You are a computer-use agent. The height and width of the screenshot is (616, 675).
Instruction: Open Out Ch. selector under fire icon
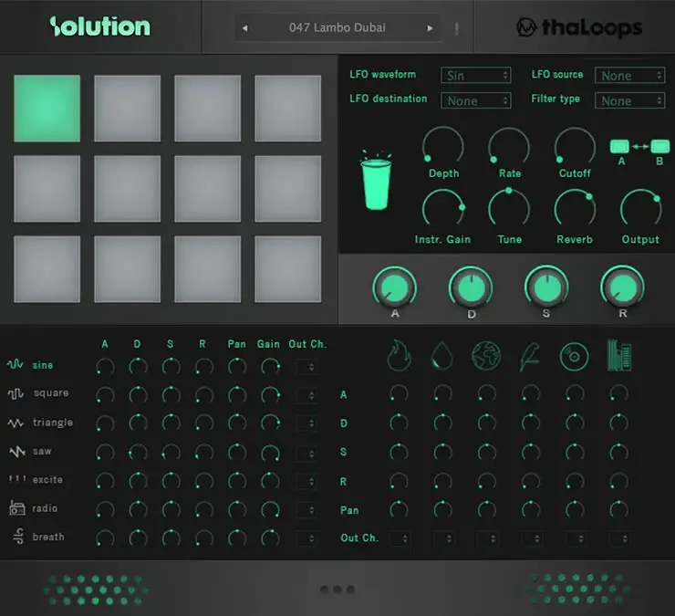400,538
